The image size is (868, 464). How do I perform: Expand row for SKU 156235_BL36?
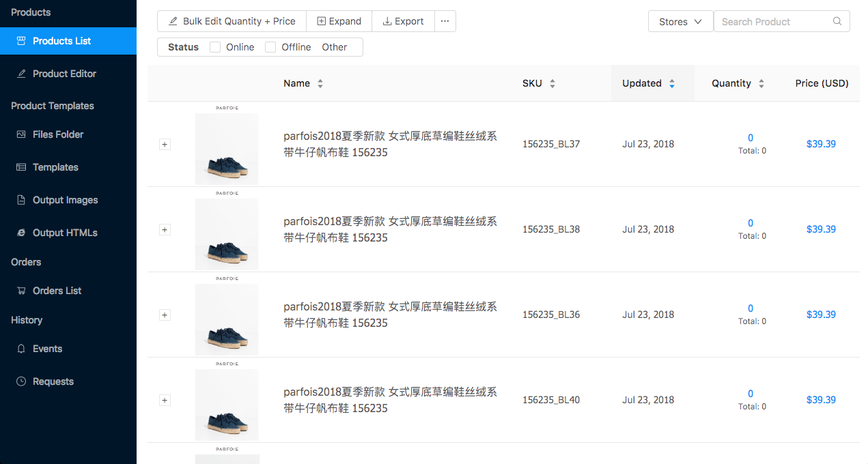point(165,315)
